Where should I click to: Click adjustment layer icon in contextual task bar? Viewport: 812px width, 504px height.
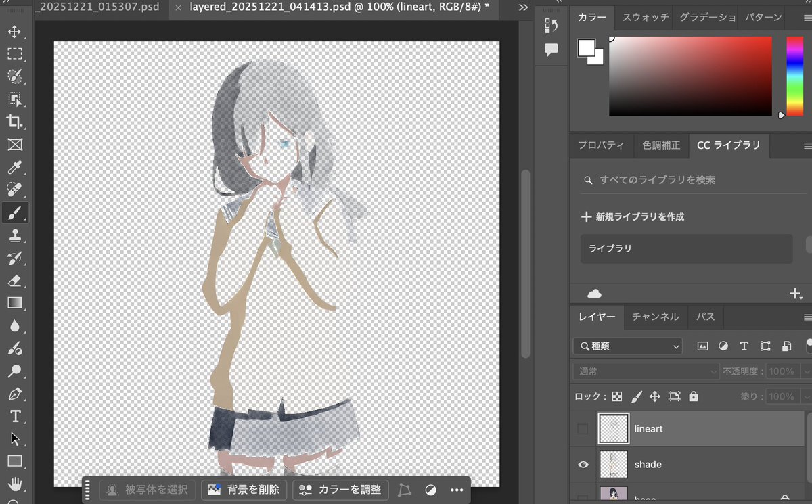(430, 490)
